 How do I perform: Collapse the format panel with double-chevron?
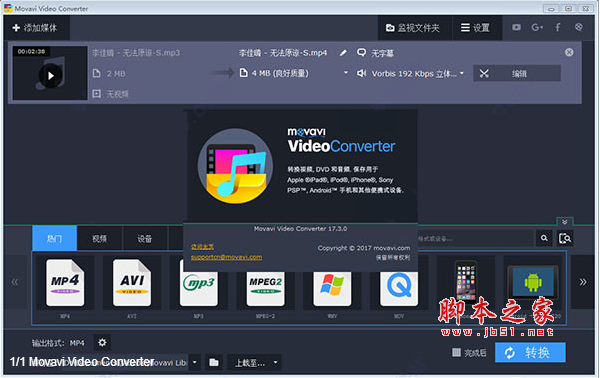tap(564, 222)
